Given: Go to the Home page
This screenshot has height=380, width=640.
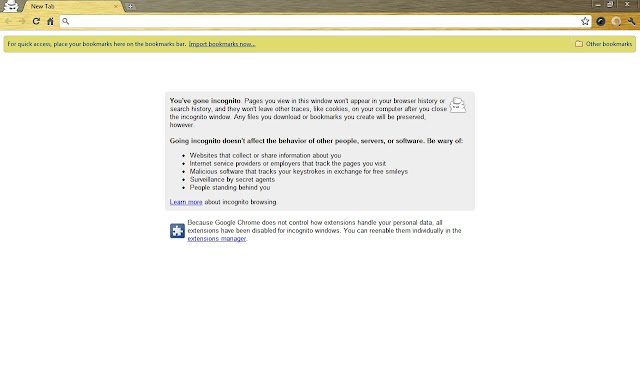Looking at the screenshot, I should click(50, 21).
